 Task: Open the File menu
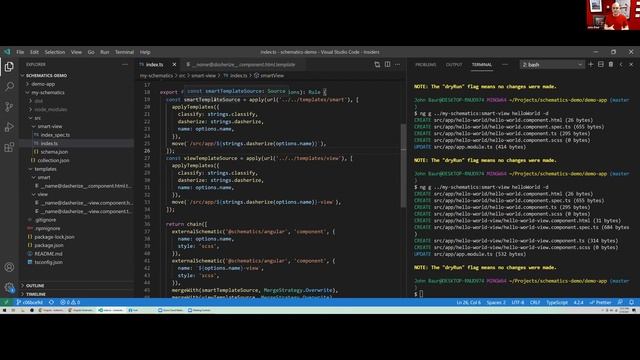(20, 52)
